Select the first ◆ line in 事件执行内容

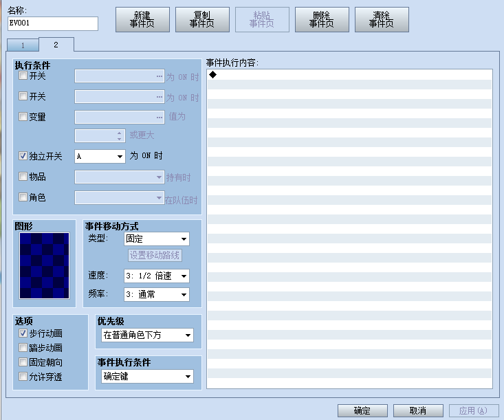coord(349,75)
